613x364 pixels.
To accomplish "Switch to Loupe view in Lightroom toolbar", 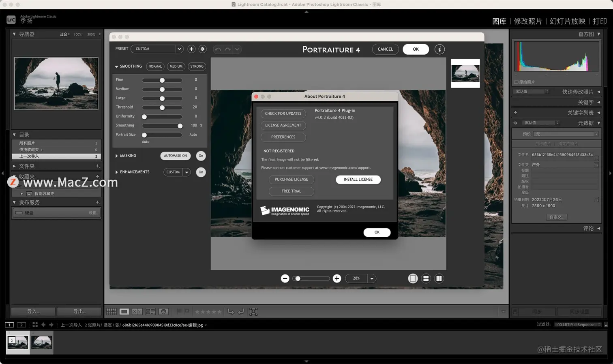I will (124, 312).
